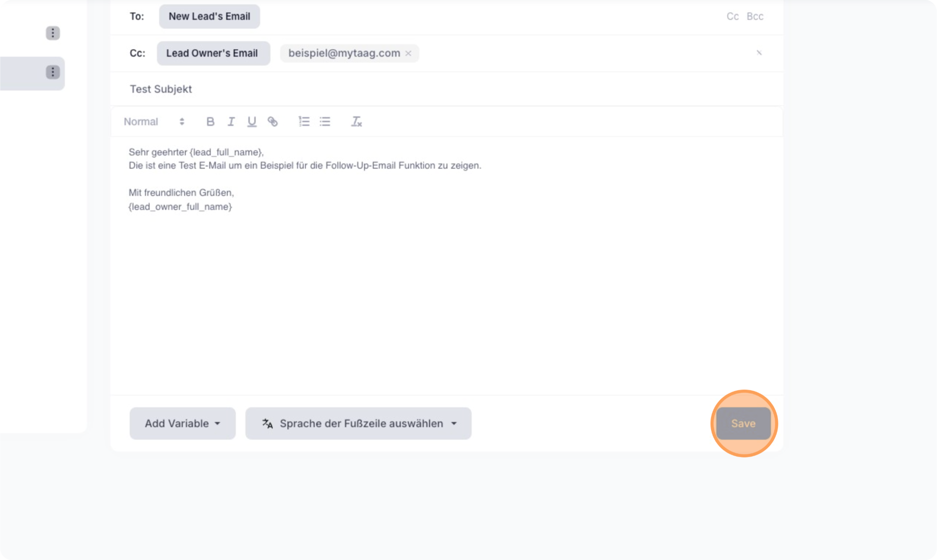Remove beispiel@mytaag.com from the Cc field
Viewport: 937px width, 560px height.
point(408,54)
